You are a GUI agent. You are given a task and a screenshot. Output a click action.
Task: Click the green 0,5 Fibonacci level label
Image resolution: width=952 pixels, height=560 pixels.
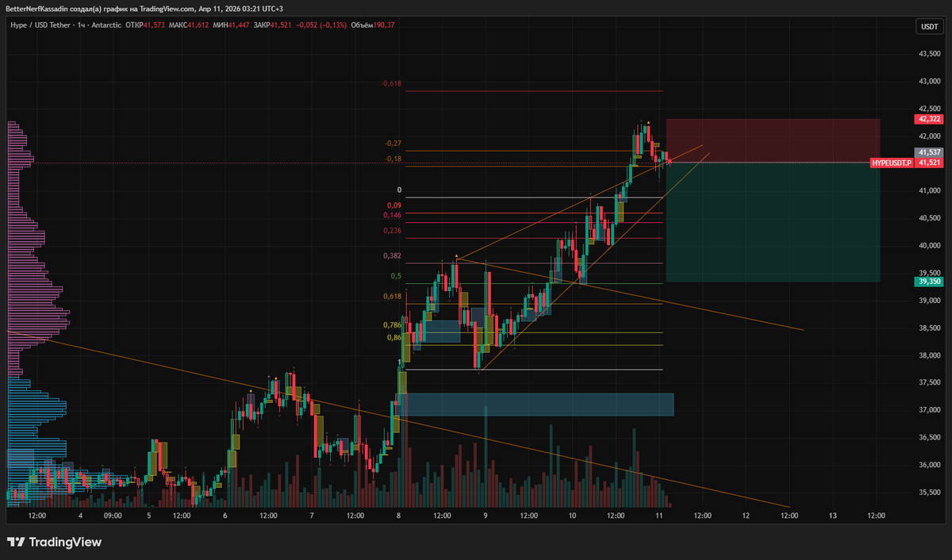click(x=396, y=276)
